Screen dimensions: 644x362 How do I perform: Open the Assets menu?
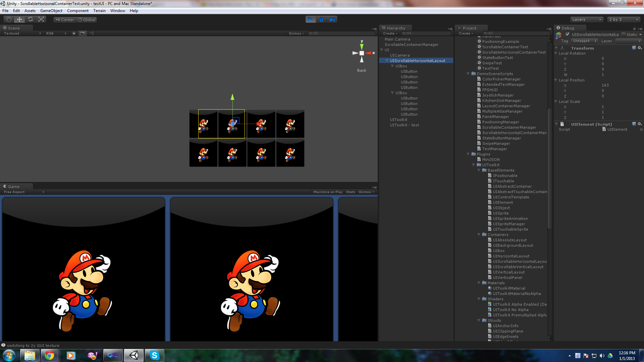click(x=30, y=11)
